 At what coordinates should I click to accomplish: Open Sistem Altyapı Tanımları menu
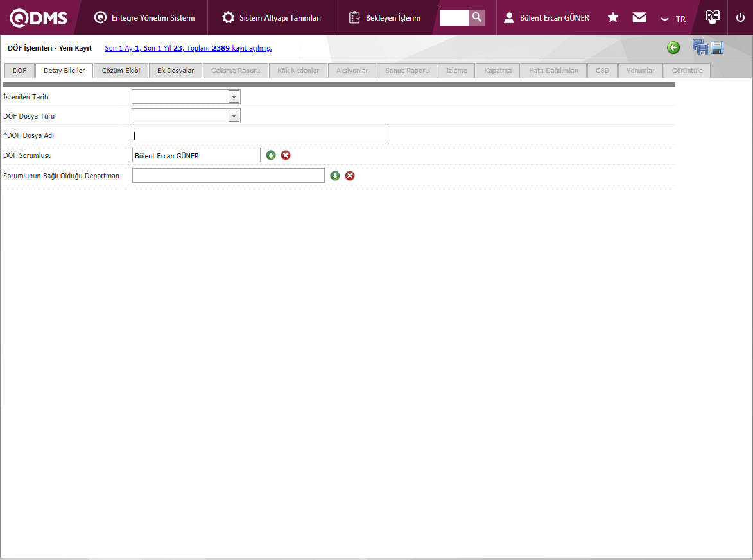pyautogui.click(x=272, y=18)
